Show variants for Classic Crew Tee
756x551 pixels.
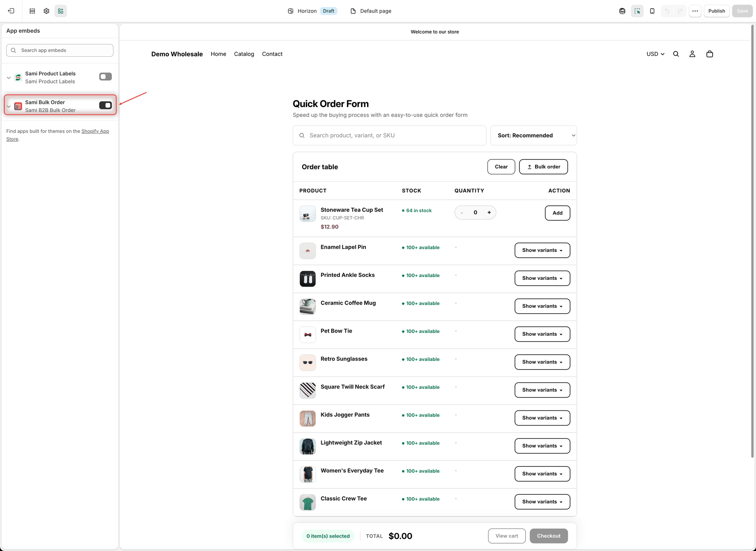pyautogui.click(x=542, y=502)
